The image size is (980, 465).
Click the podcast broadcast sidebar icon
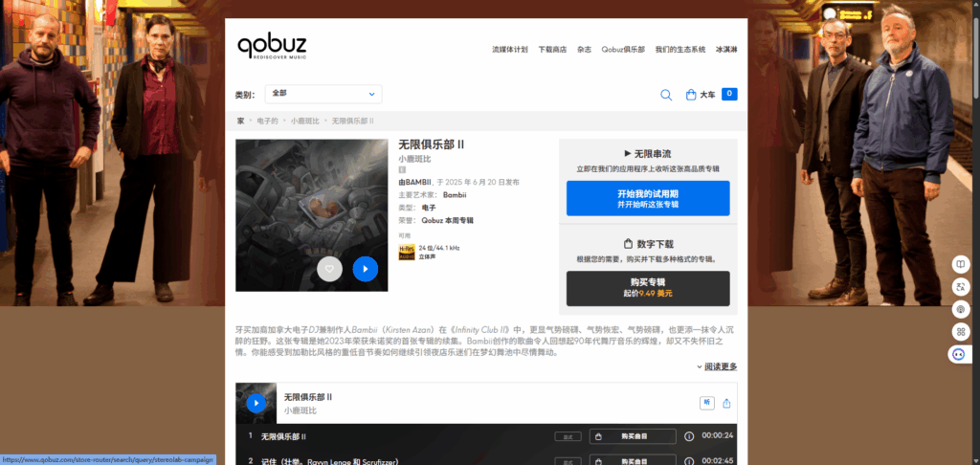pyautogui.click(x=960, y=309)
